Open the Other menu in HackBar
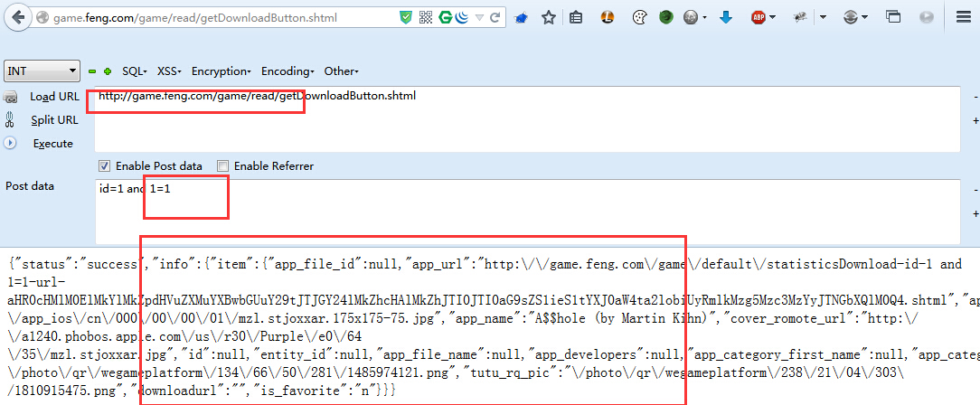Image resolution: width=980 pixels, height=405 pixels. [341, 71]
